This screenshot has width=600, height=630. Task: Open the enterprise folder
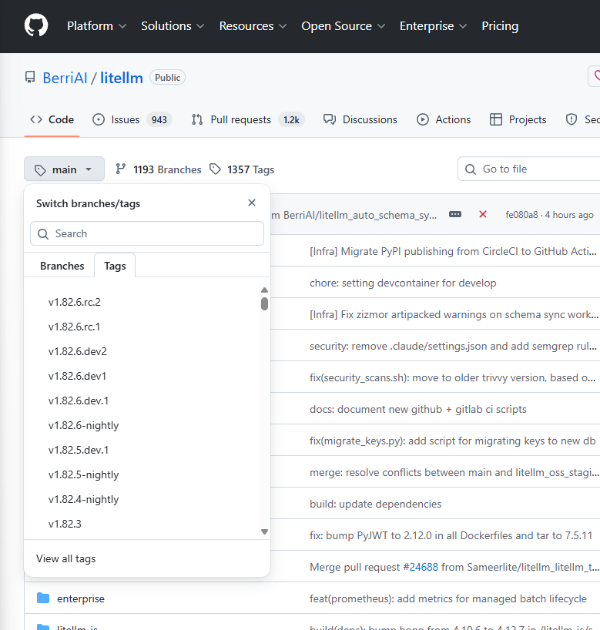coord(81,599)
